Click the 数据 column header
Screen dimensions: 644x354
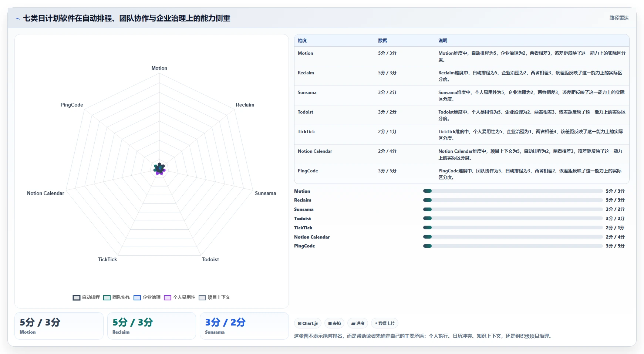(382, 41)
